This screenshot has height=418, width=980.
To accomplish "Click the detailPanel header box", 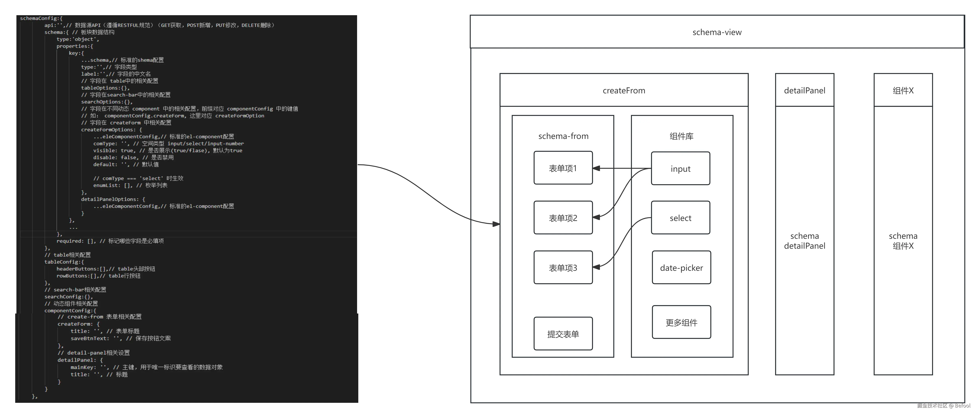I will (804, 91).
